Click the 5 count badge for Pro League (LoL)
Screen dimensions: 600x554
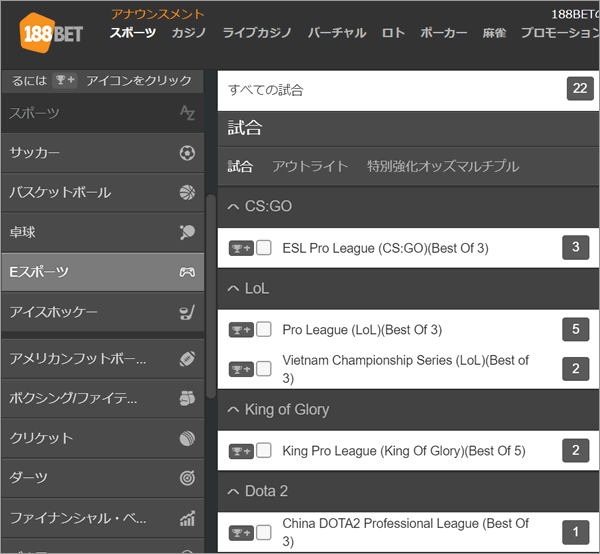(576, 329)
